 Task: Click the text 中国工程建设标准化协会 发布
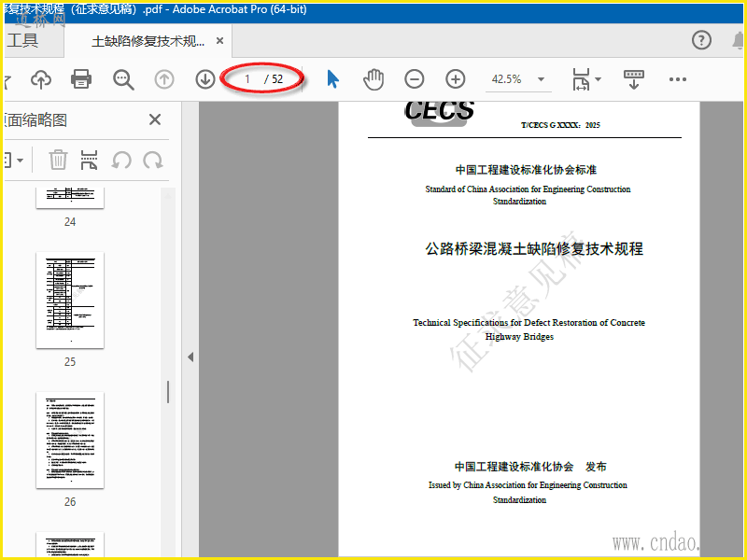530,467
